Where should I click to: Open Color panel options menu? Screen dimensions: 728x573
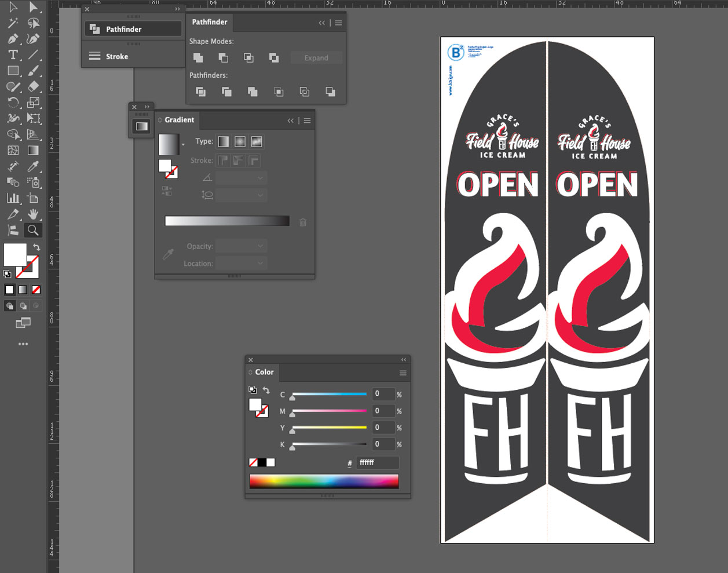[x=403, y=373]
